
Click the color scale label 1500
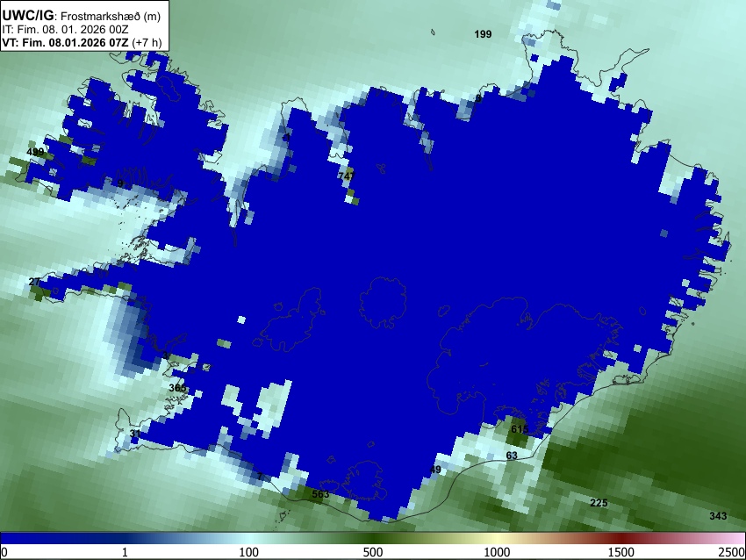620,552
